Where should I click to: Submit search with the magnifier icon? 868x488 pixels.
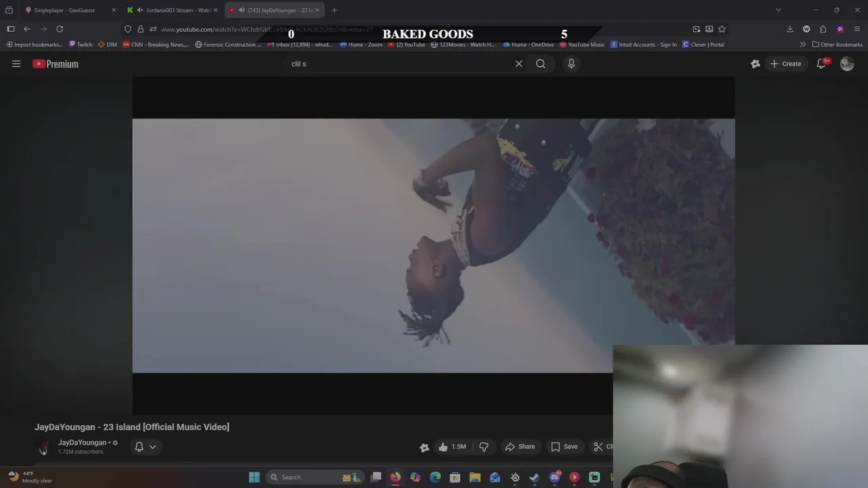coord(540,64)
